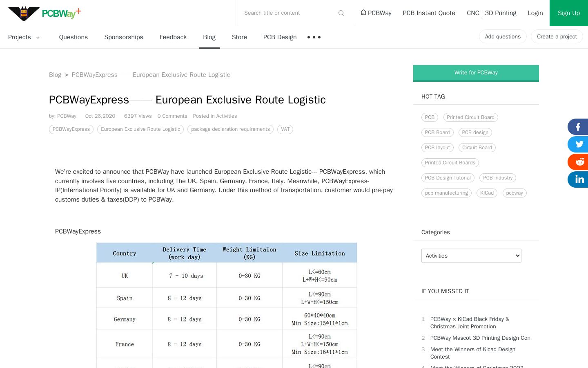The image size is (588, 368).
Task: Click the PCBWayExpress article tag
Action: [x=71, y=129]
